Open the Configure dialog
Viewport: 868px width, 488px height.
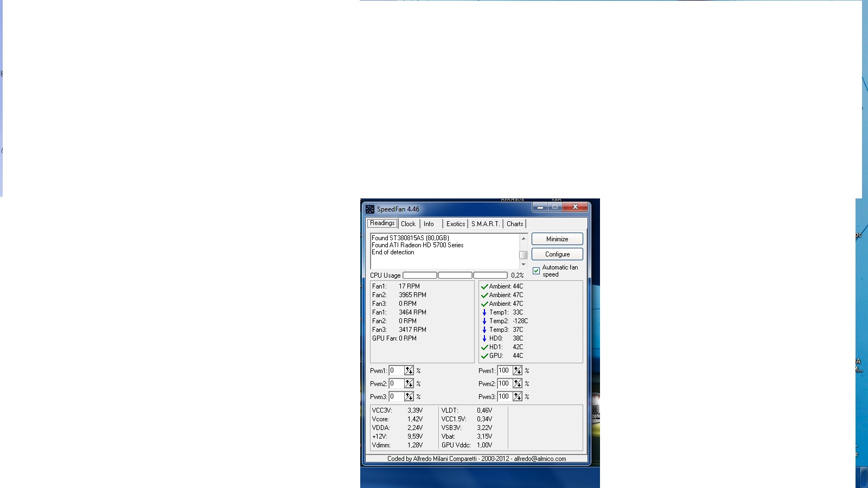point(557,254)
